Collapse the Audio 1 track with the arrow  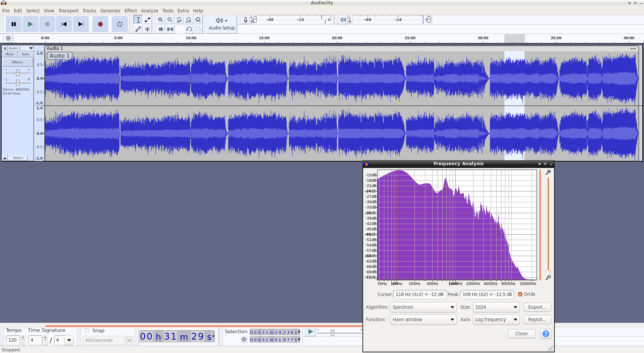click(5, 158)
